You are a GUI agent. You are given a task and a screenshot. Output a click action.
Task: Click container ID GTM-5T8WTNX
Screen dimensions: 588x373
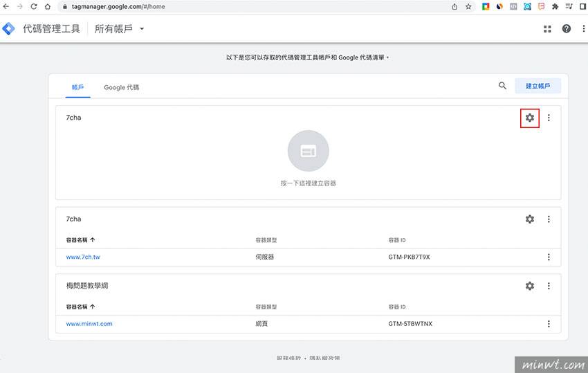click(410, 324)
